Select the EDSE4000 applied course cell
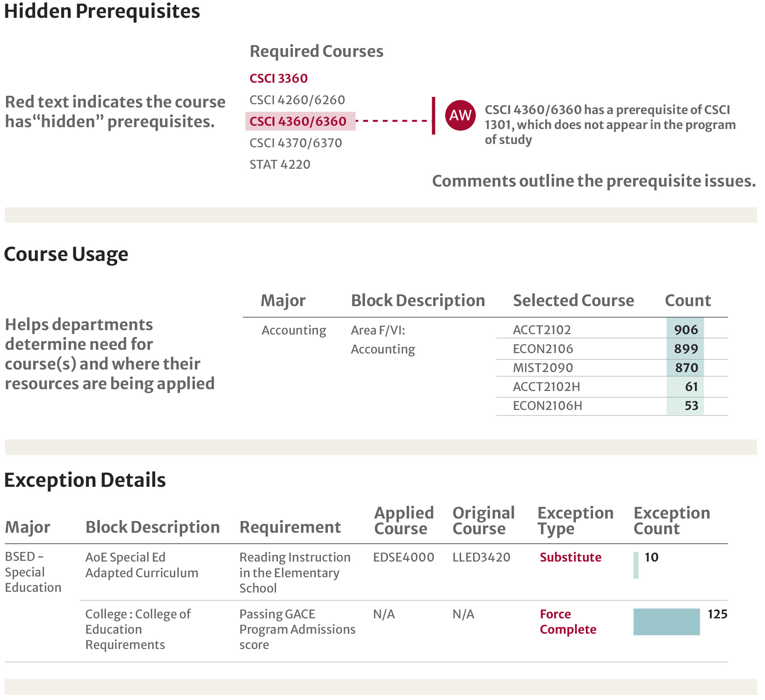This screenshot has height=700, width=765. coord(403,557)
